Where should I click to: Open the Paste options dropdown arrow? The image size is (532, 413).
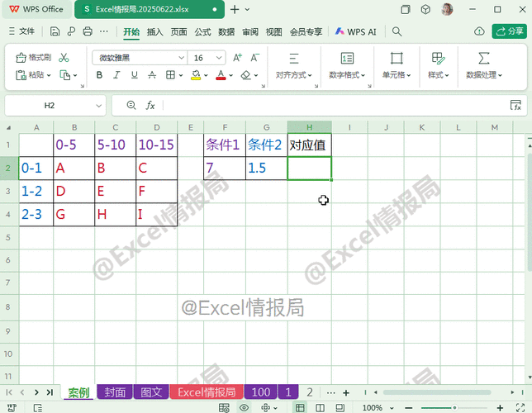coord(49,75)
